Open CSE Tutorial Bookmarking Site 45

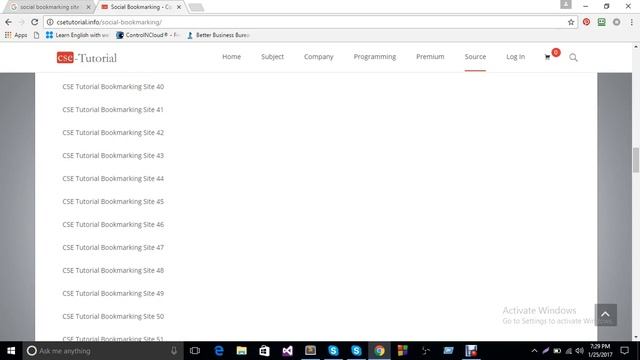point(113,202)
